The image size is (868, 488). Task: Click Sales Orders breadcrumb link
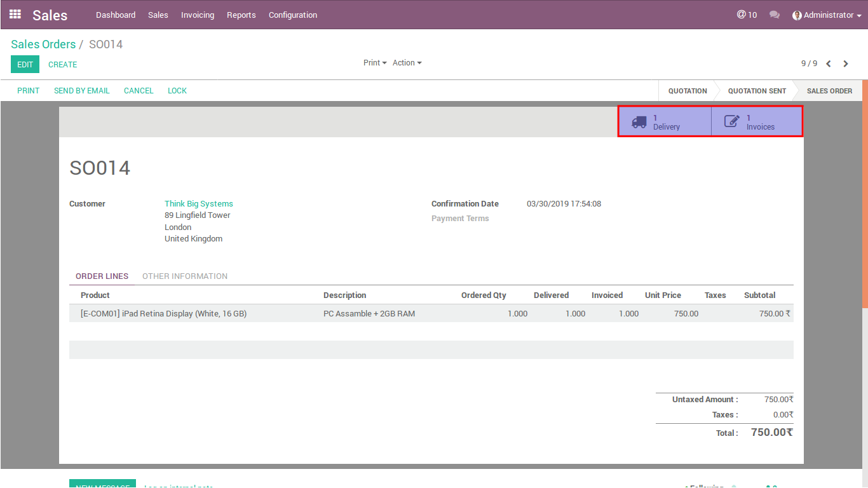(x=43, y=44)
